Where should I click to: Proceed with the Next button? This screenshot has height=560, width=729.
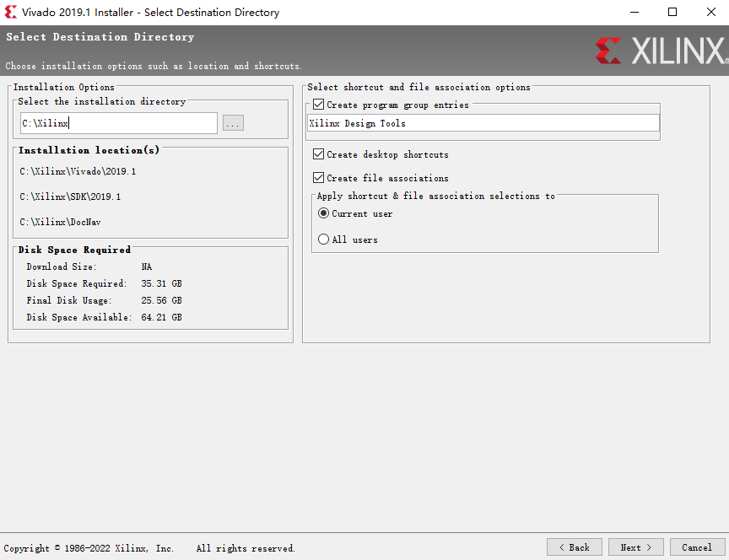pyautogui.click(x=636, y=547)
